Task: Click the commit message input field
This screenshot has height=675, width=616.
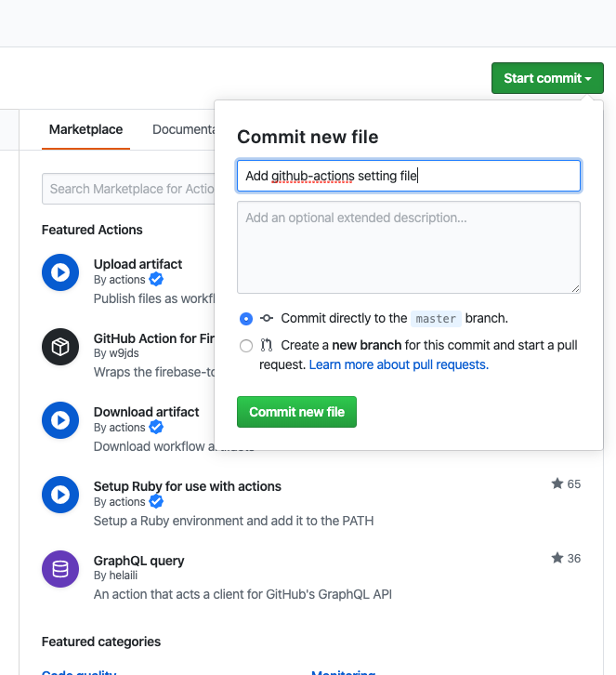Action: [409, 176]
